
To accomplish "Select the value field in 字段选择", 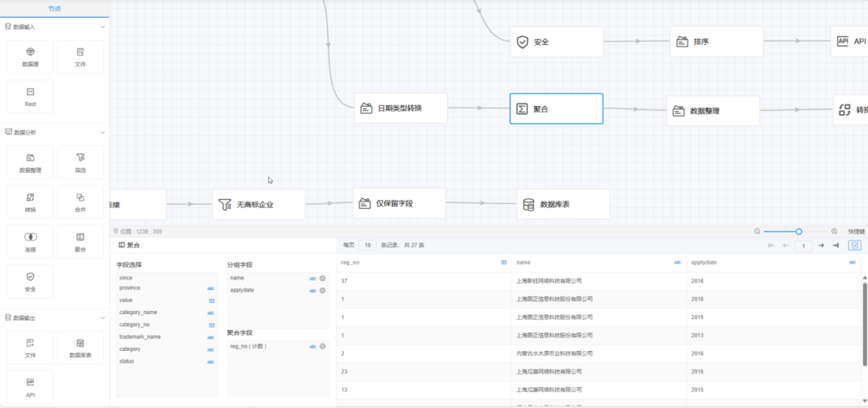I will pos(166,300).
